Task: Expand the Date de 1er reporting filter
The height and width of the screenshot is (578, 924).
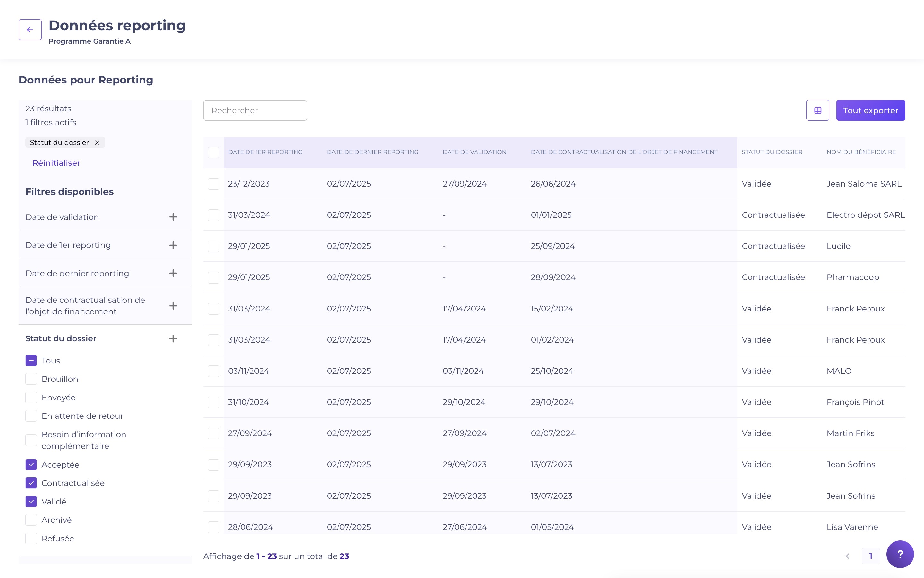Action: [x=173, y=245]
